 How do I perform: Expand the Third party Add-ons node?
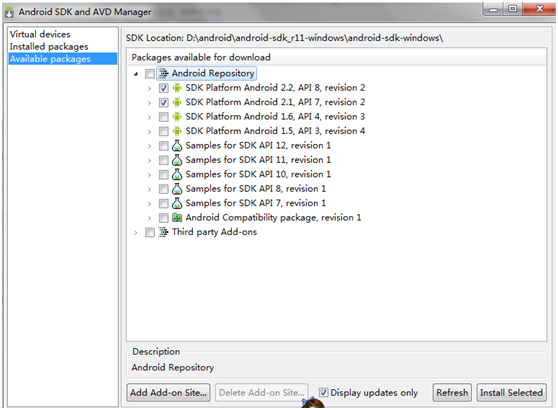[x=136, y=233]
